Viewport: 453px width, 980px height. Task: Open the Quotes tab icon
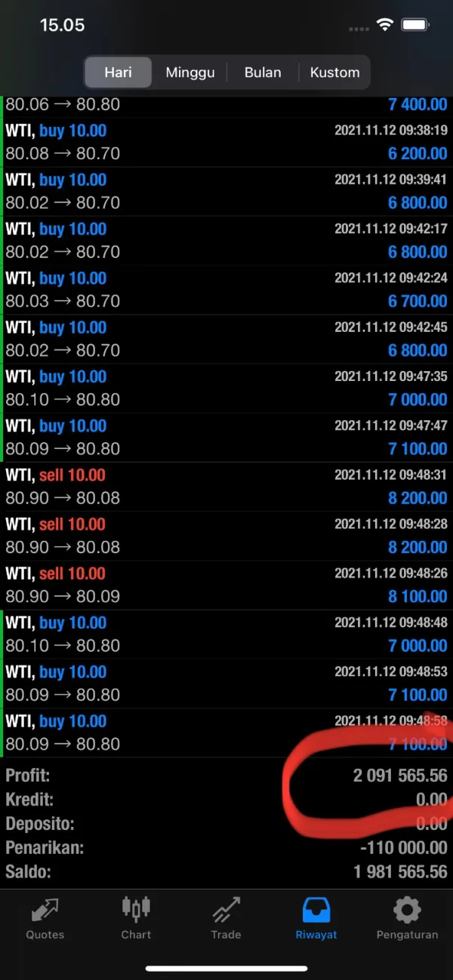point(45,911)
